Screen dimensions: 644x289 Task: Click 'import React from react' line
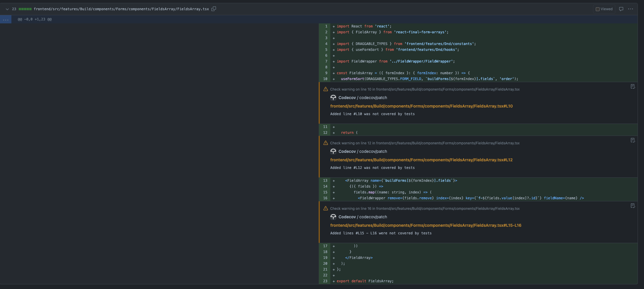pos(364,26)
